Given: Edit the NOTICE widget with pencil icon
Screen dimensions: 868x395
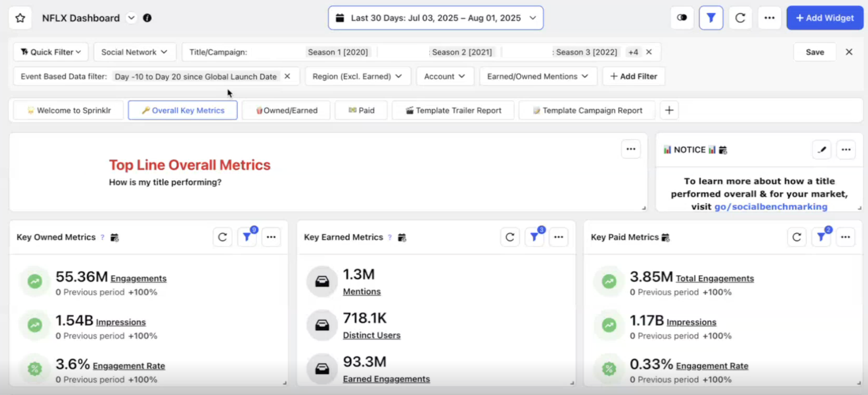Looking at the screenshot, I should [822, 150].
